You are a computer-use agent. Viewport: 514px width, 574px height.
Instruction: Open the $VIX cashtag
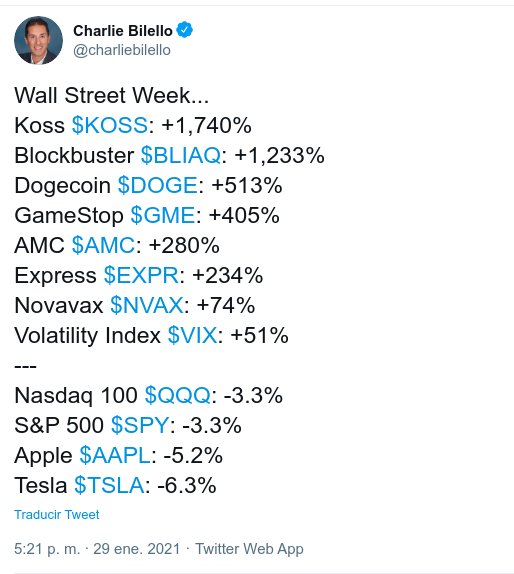click(193, 335)
